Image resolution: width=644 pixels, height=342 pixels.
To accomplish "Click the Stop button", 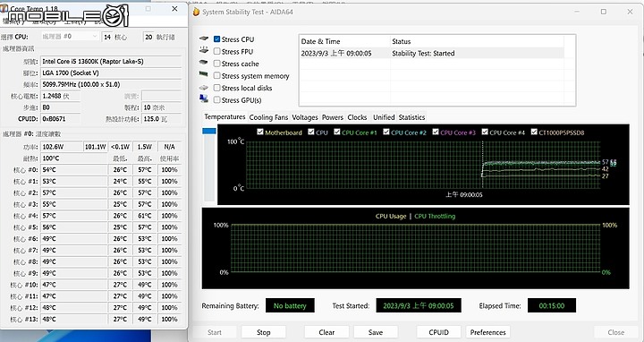I will [x=263, y=332].
